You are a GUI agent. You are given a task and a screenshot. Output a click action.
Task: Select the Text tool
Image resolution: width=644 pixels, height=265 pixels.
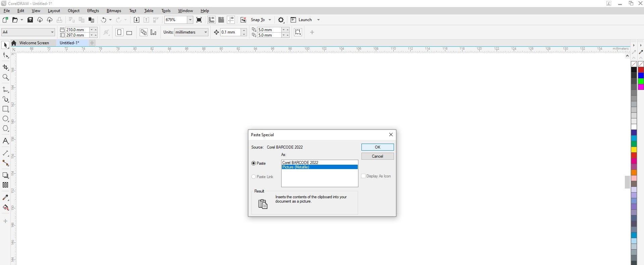[x=5, y=141]
